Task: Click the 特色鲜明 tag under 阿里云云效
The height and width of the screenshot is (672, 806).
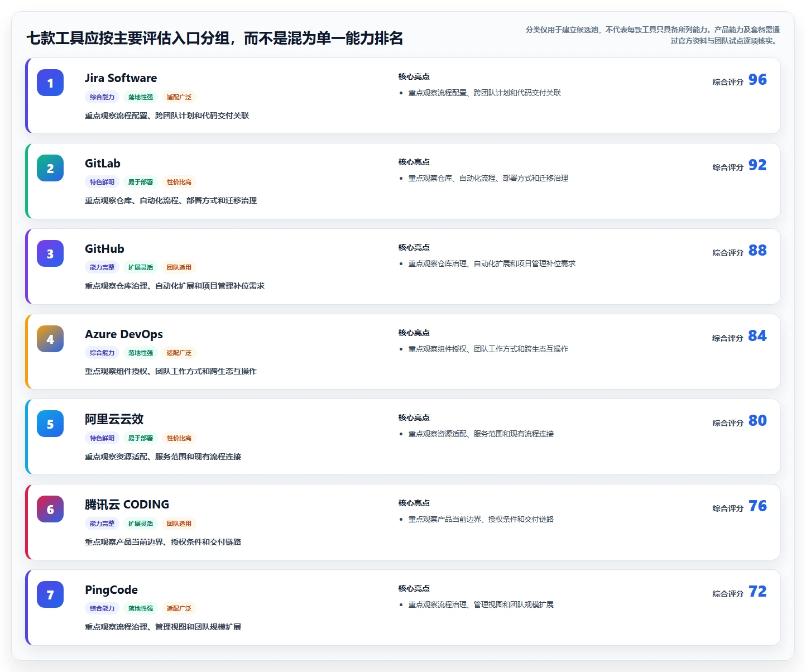Action: coord(102,438)
